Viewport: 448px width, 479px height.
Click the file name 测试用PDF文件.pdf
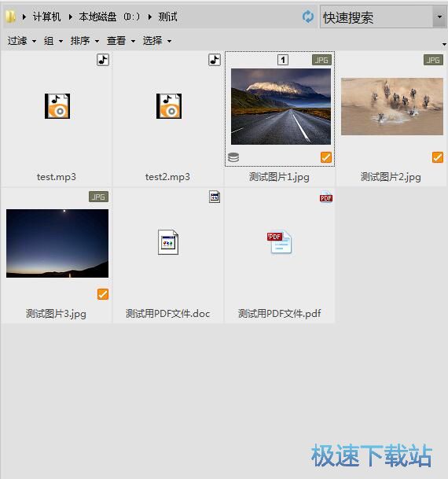[x=279, y=314]
